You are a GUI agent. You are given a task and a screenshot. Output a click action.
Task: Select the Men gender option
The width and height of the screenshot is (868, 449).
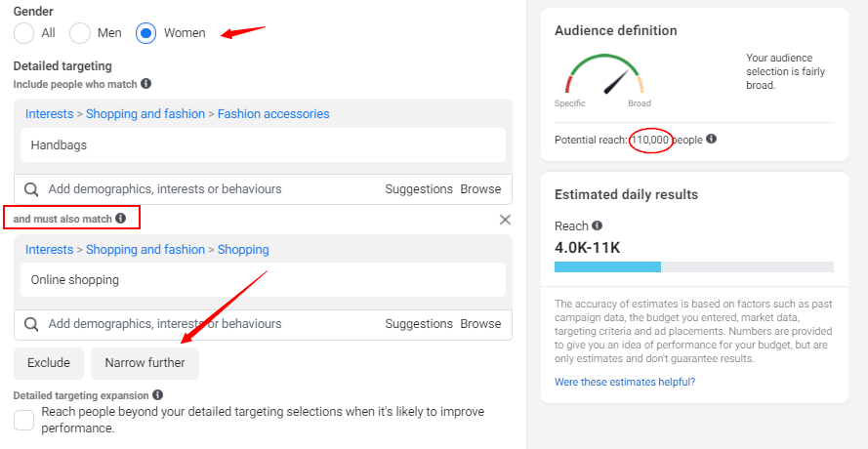tap(80, 33)
